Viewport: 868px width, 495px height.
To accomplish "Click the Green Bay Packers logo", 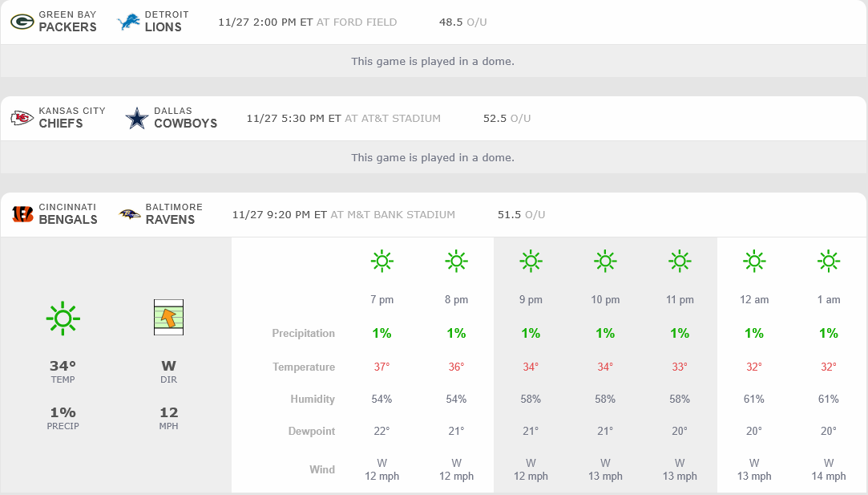I will (22, 22).
